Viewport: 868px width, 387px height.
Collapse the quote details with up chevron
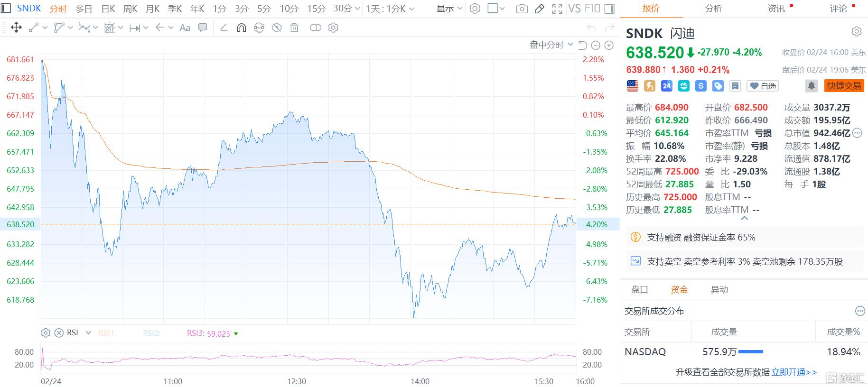(x=744, y=218)
